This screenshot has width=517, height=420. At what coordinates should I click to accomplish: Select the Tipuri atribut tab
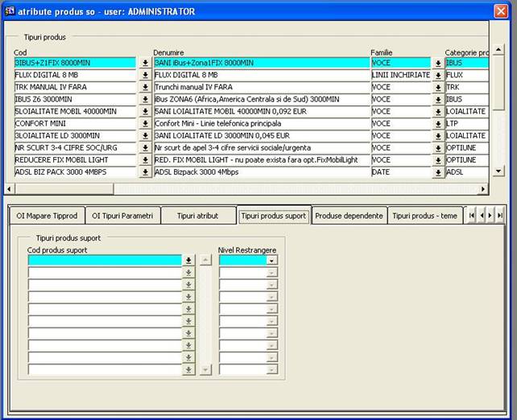pos(197,216)
